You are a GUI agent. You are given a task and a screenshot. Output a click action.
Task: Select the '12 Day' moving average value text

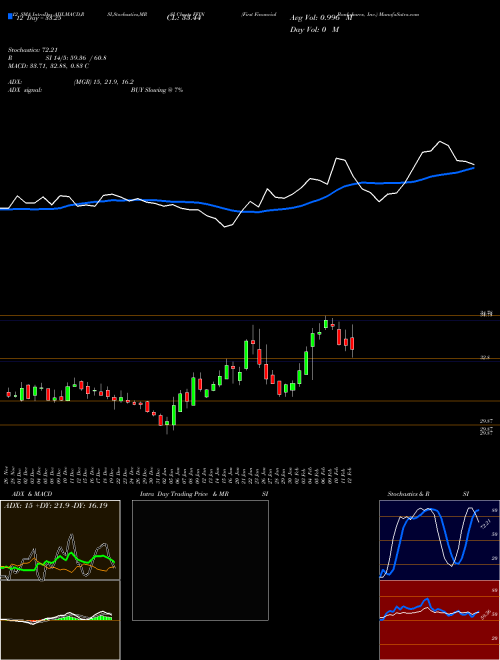[39, 19]
